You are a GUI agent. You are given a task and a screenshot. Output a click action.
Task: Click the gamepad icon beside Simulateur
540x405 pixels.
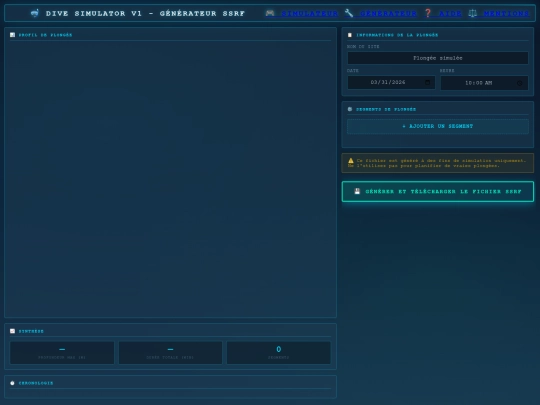[270, 13]
